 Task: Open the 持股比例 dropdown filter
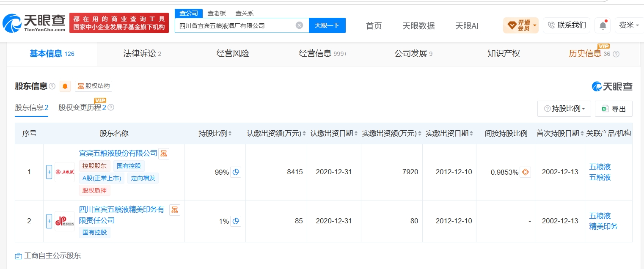[564, 109]
